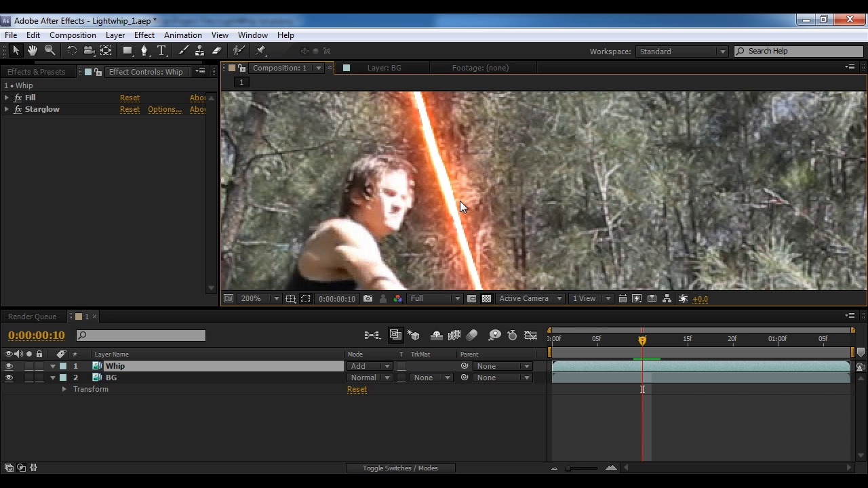Open the channel and color management icon
Image resolution: width=868 pixels, height=488 pixels.
[397, 298]
